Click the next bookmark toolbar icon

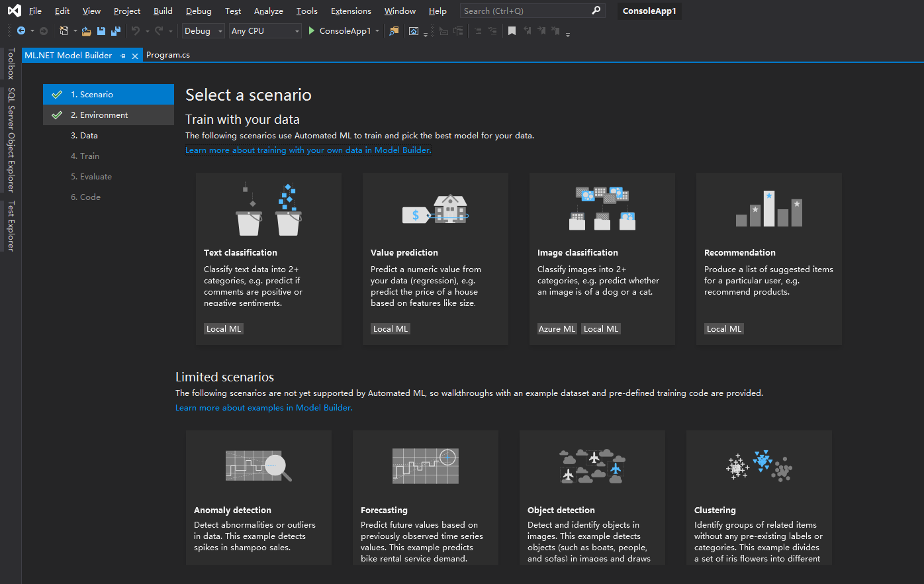pyautogui.click(x=541, y=30)
